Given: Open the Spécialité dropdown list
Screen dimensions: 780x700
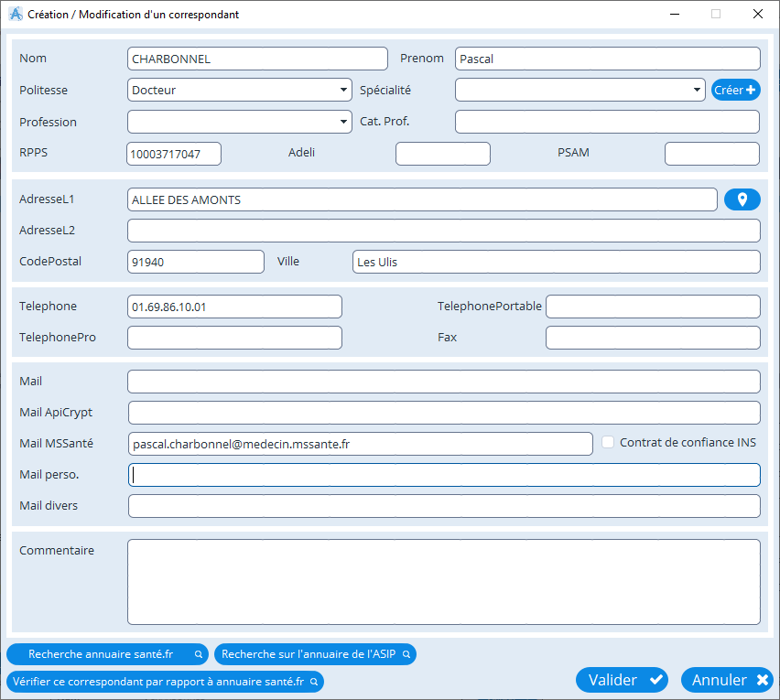Looking at the screenshot, I should [x=697, y=91].
